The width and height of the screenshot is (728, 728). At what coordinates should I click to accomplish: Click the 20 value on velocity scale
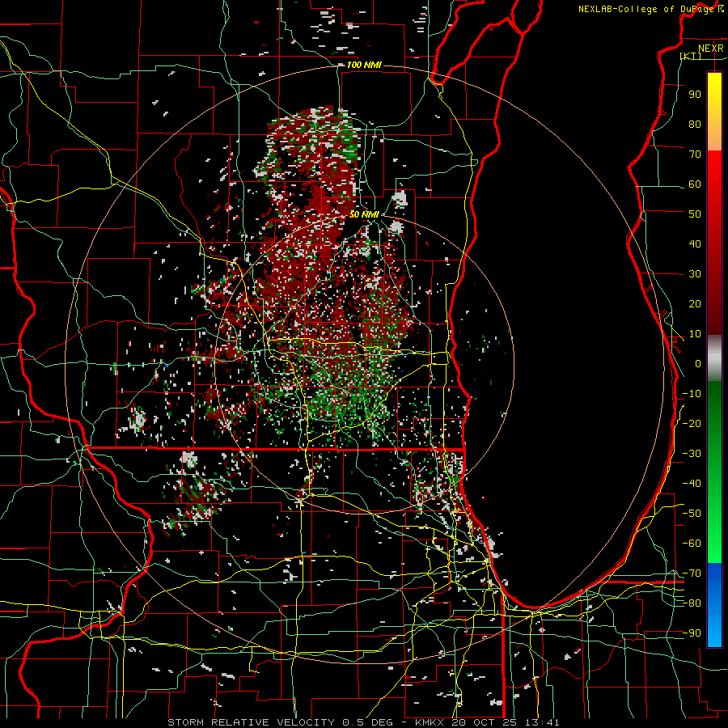coord(695,303)
